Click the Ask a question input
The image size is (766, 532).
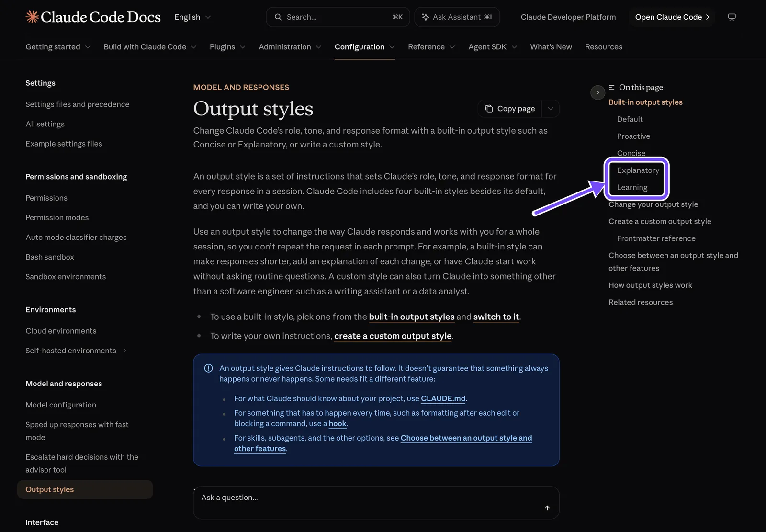click(376, 503)
